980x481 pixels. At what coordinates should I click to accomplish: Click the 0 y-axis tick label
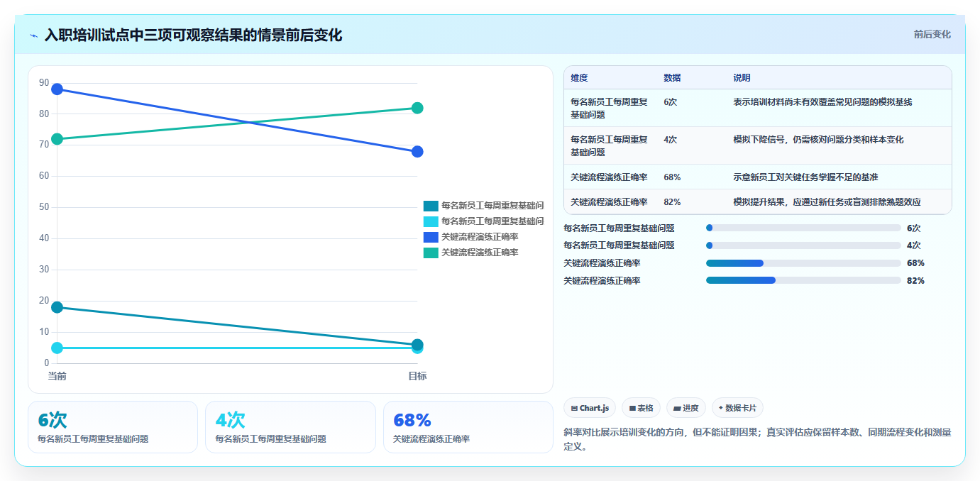[x=47, y=363]
